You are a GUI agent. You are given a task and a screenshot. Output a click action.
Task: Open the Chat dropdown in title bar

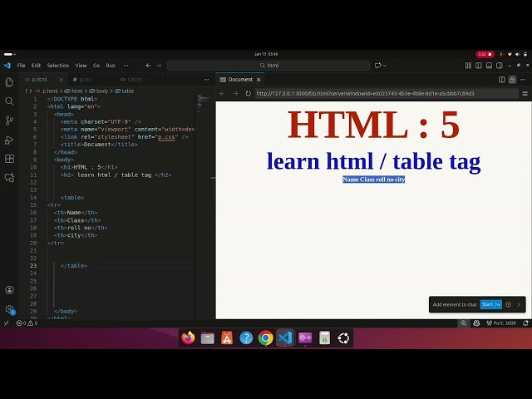pos(385,66)
